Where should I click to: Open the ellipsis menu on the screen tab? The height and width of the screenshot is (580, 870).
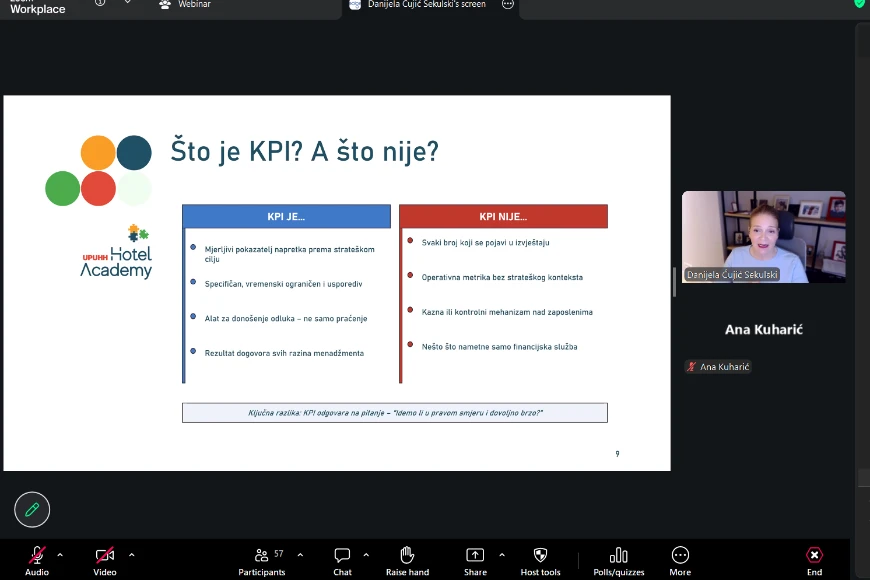click(507, 5)
